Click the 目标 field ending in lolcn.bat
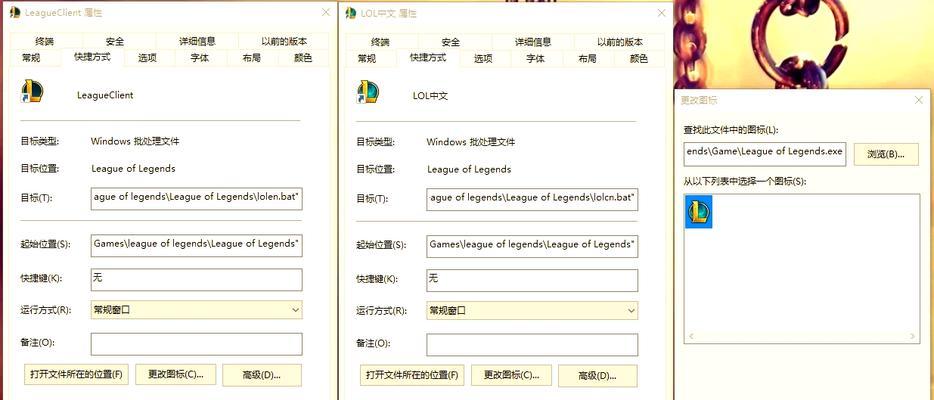This screenshot has width=934, height=400. [x=533, y=199]
